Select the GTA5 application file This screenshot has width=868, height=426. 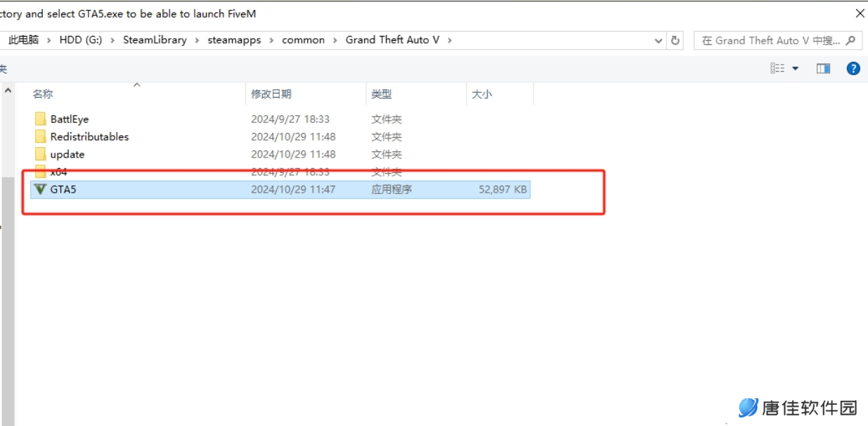tap(280, 189)
